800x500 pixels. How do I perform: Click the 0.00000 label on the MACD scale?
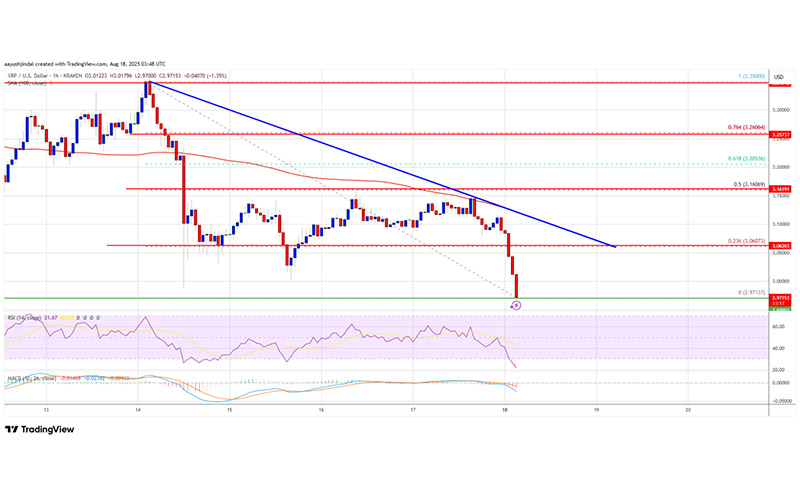tap(781, 383)
